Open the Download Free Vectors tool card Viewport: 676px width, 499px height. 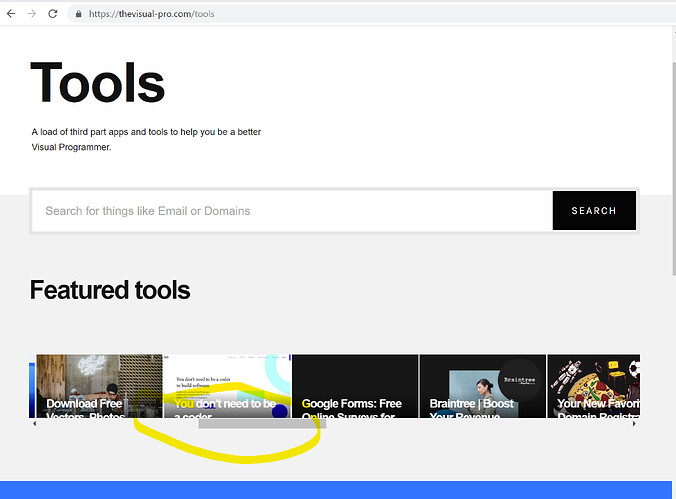pyautogui.click(x=99, y=386)
